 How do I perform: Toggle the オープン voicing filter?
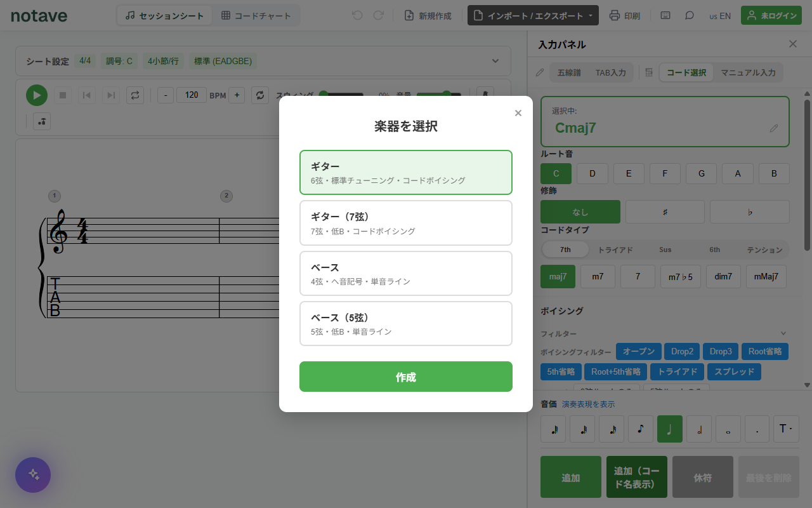pyautogui.click(x=638, y=351)
